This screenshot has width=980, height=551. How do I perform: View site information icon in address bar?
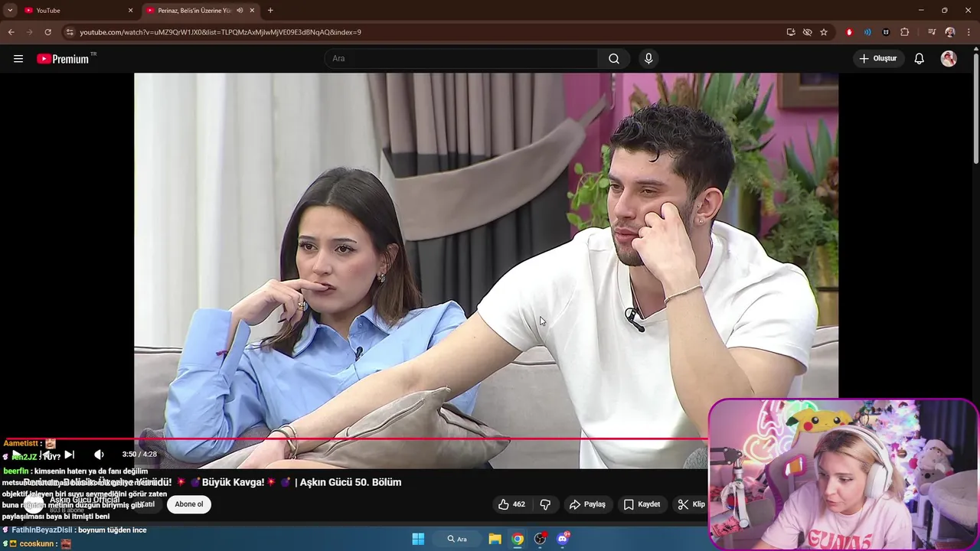coord(70,32)
